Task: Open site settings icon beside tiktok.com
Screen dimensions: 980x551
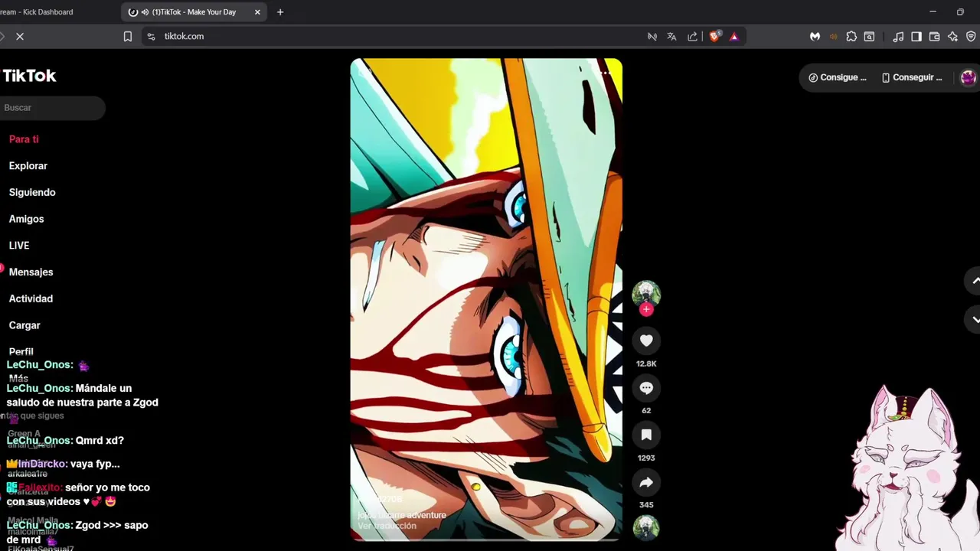Action: pos(151,36)
